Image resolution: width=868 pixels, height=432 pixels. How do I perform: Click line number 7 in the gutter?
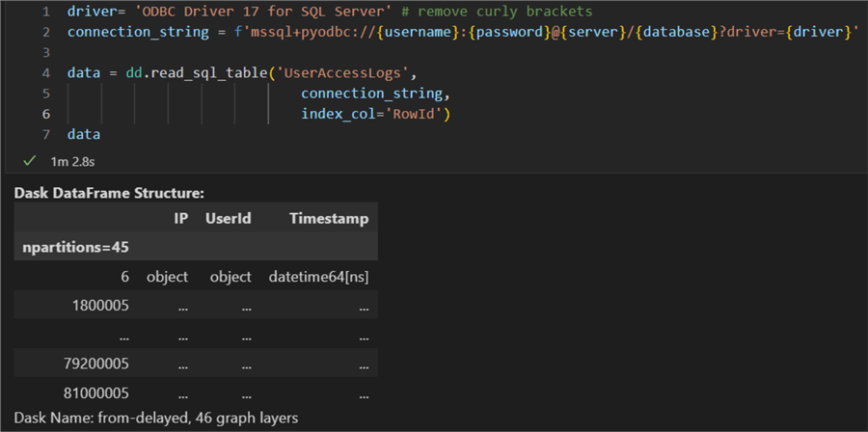point(45,134)
